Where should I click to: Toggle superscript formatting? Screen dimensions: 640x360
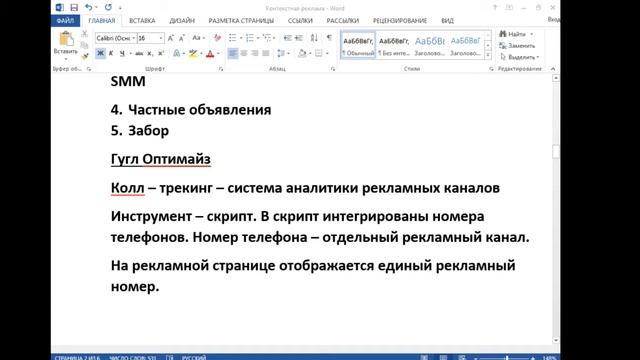click(161, 53)
